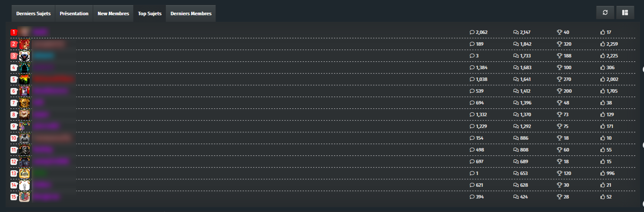This screenshot has height=212, width=644.
Task: Click the replies icon showing 424
Action: [x=516, y=197]
